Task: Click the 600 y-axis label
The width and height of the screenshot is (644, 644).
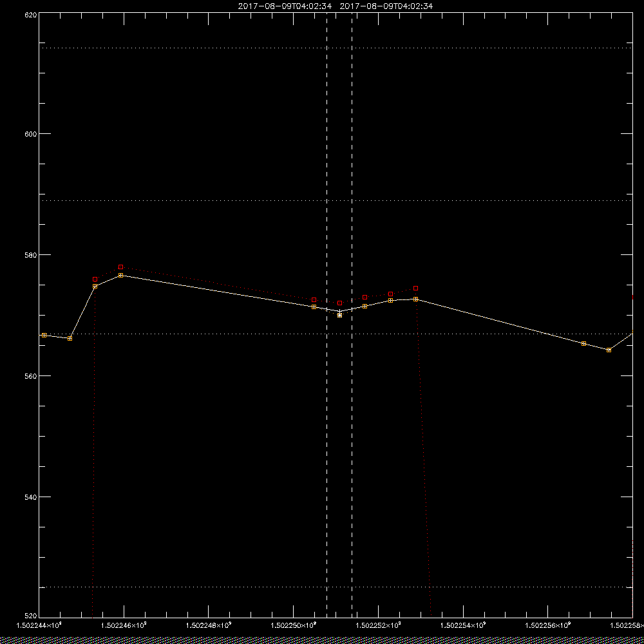Action: click(31, 134)
